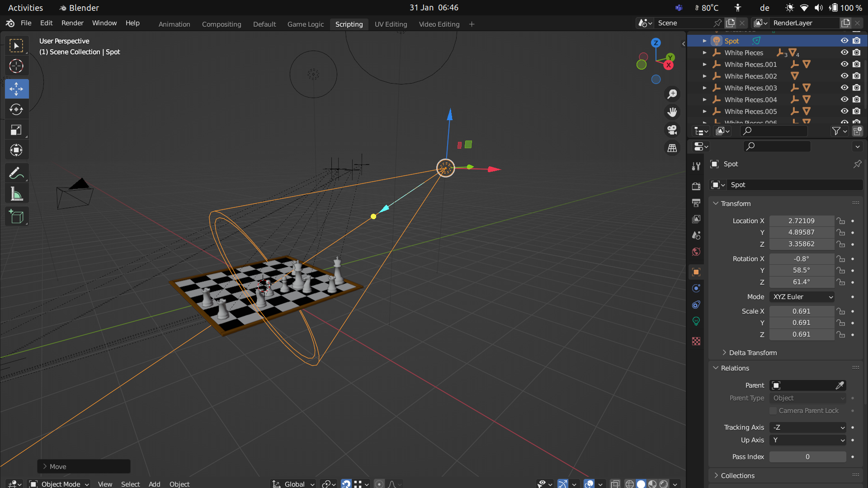Click the Pass Index value field

coord(807,457)
